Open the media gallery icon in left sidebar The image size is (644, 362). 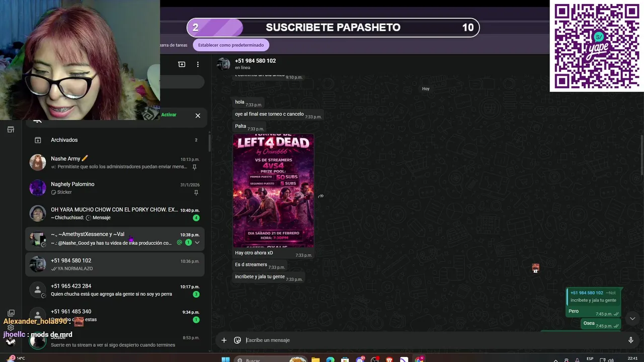coord(11,313)
